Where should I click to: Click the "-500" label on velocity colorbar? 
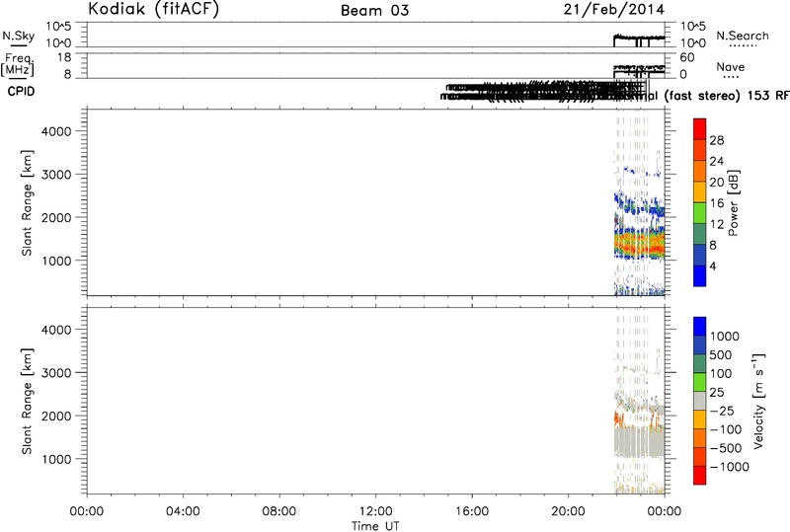(x=726, y=448)
